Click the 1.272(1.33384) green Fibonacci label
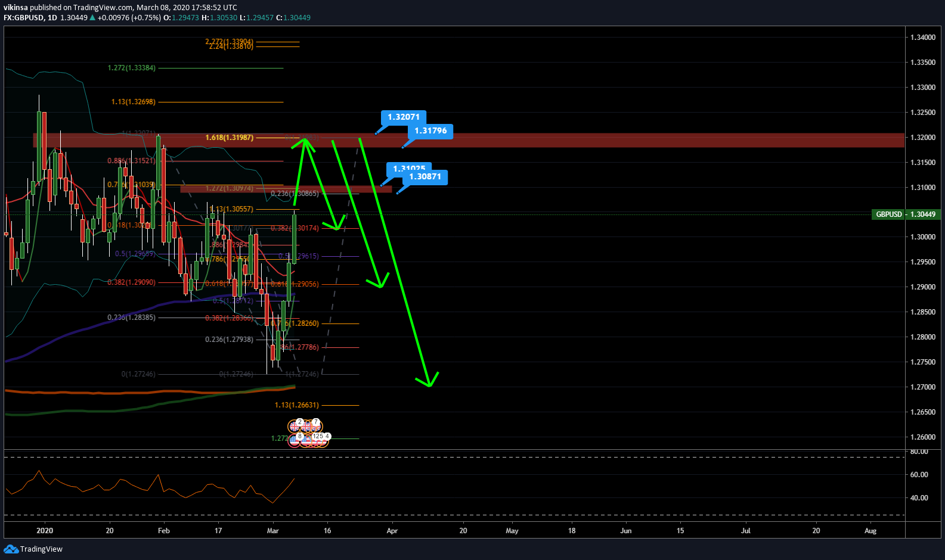Image resolution: width=945 pixels, height=560 pixels. coord(132,68)
